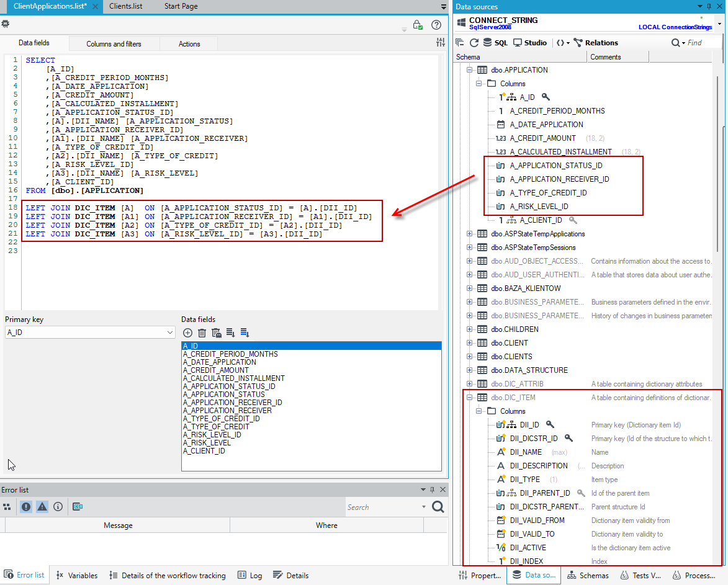
Task: Open Details of the workflow tracking tab
Action: (168, 575)
